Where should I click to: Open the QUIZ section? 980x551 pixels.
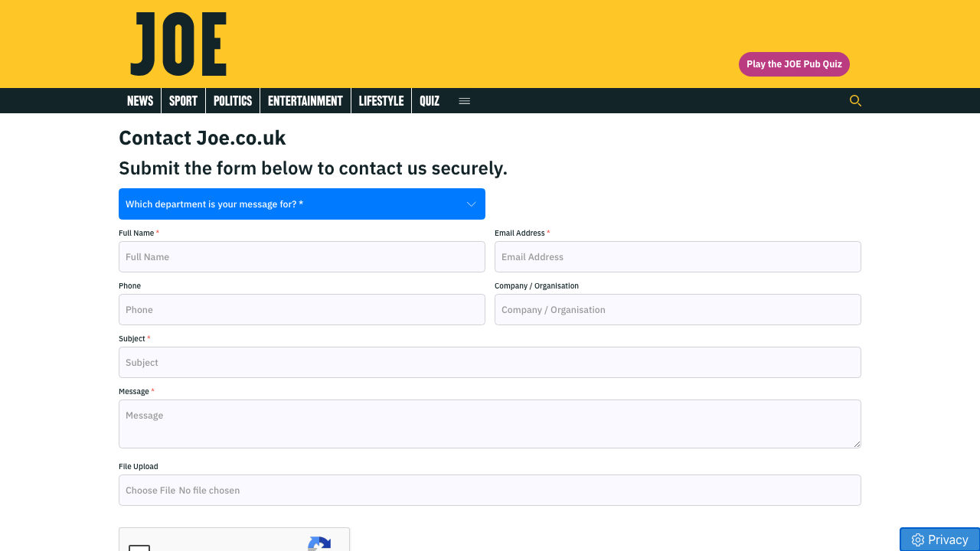[x=429, y=100]
